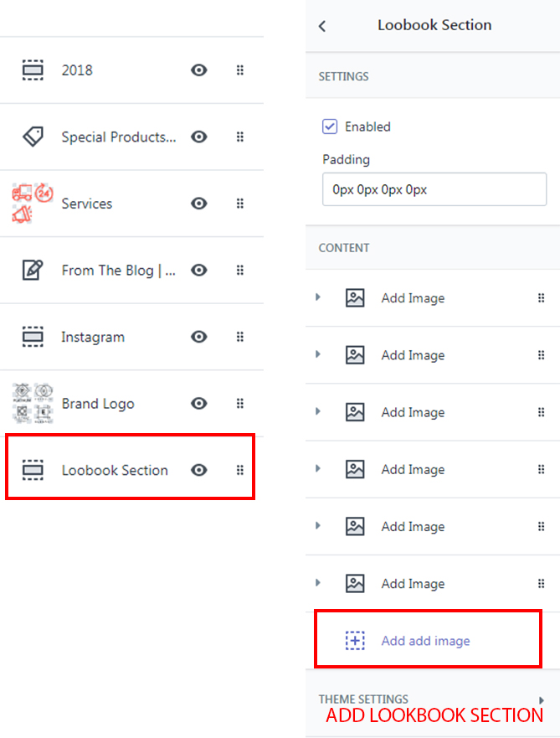Click the Brand Logo thumbnail icon
The image size is (560, 738).
pyautogui.click(x=33, y=404)
